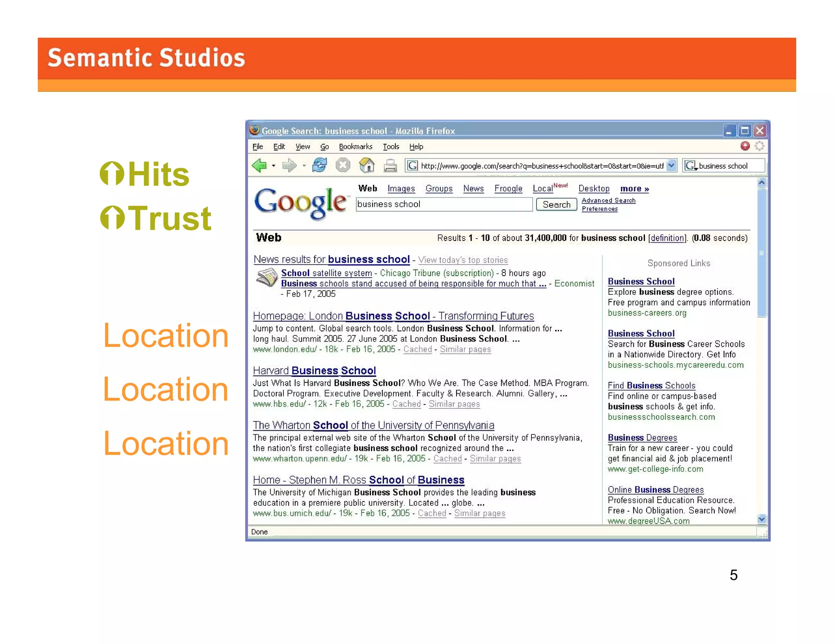Screen dimensions: 834x644
Task: Click the Advanced Search link
Action: (x=608, y=200)
